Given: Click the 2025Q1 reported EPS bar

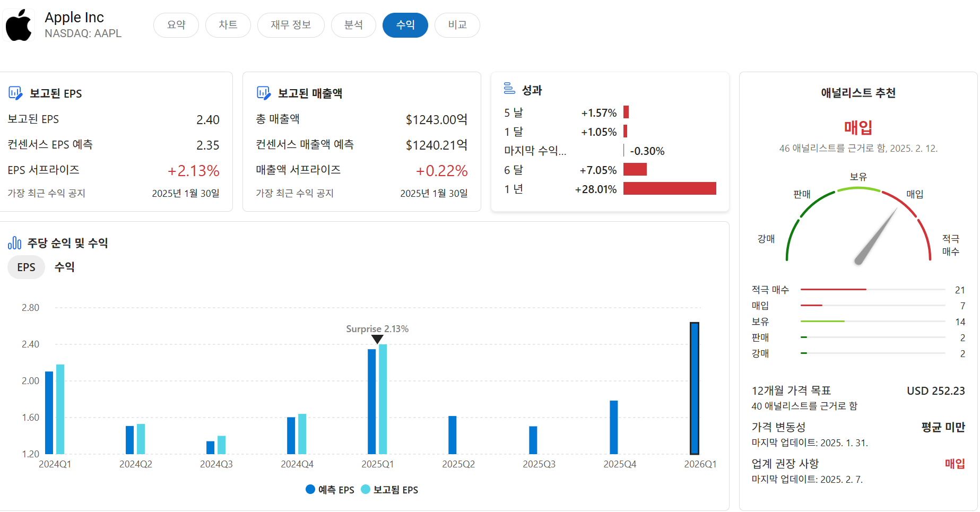Looking at the screenshot, I should point(383,399).
